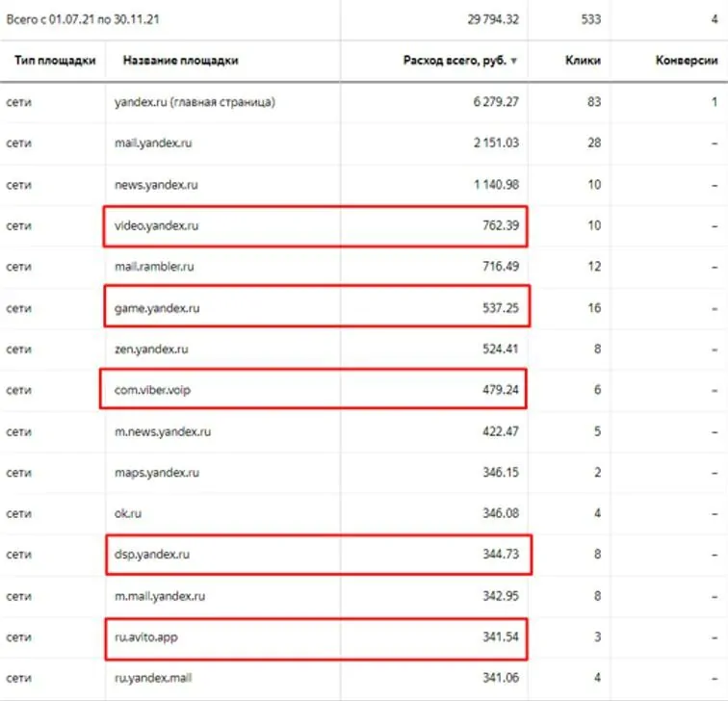This screenshot has width=728, height=701.
Task: Click the Название площадки column header
Action: tap(181, 61)
